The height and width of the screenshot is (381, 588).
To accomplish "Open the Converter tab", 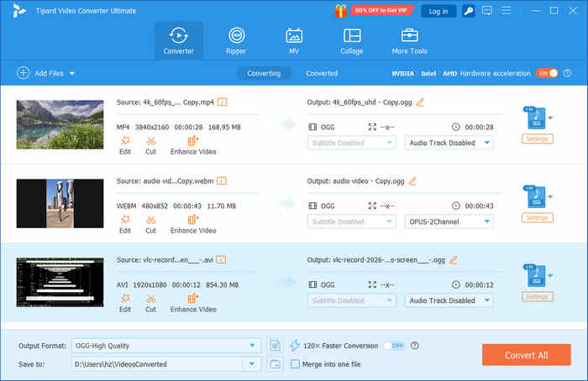I will click(x=178, y=40).
